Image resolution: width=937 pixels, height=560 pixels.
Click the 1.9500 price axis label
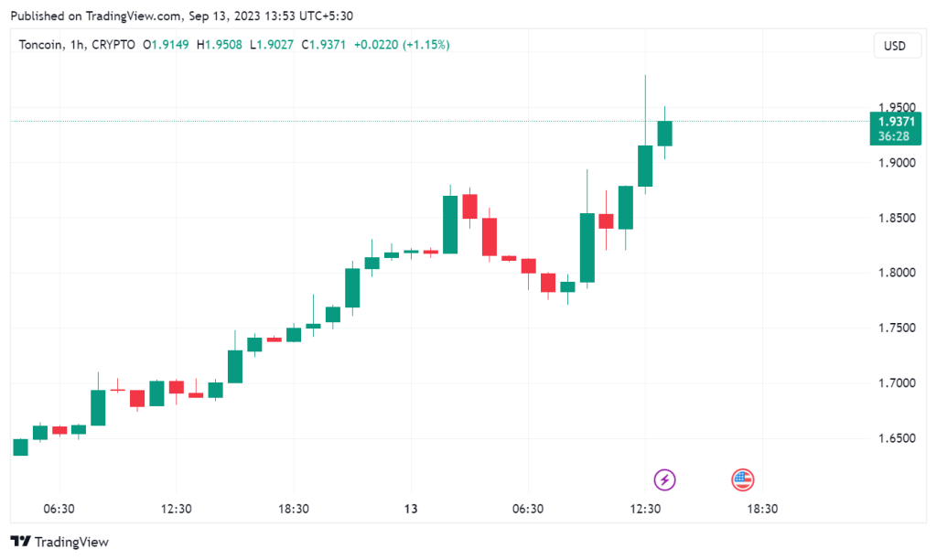point(898,107)
